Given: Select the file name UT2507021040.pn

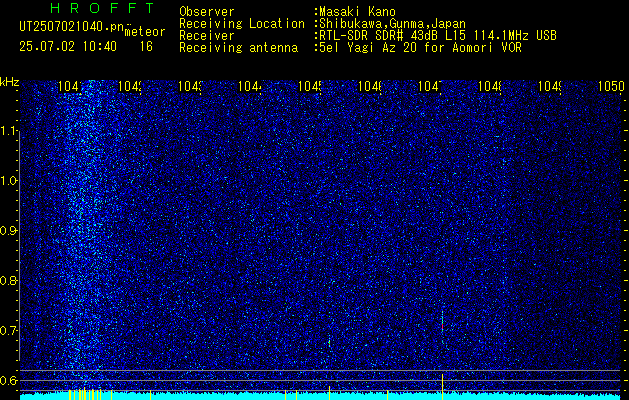Looking at the screenshot, I should 72,27.
